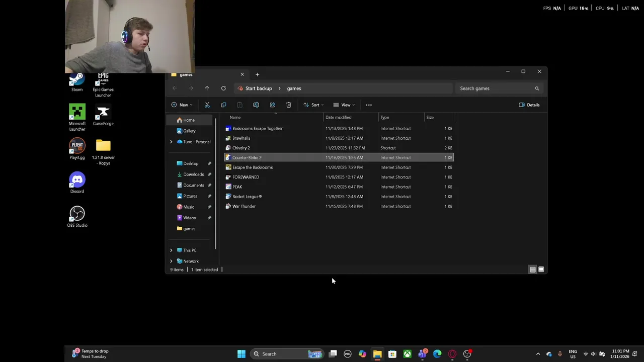Open Opera browser from the taskbar
Viewport: 644px width, 362px height.
(x=452, y=354)
